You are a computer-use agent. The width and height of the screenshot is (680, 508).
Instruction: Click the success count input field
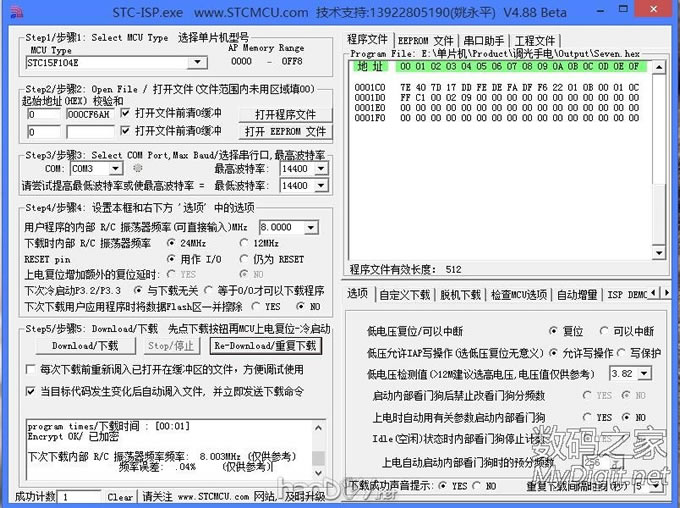79,497
